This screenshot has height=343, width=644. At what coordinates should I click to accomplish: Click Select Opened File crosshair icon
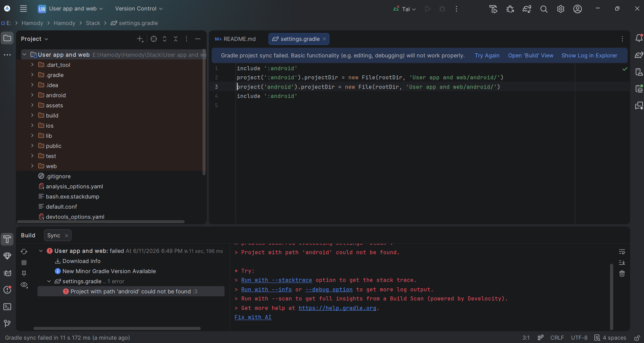pos(154,39)
